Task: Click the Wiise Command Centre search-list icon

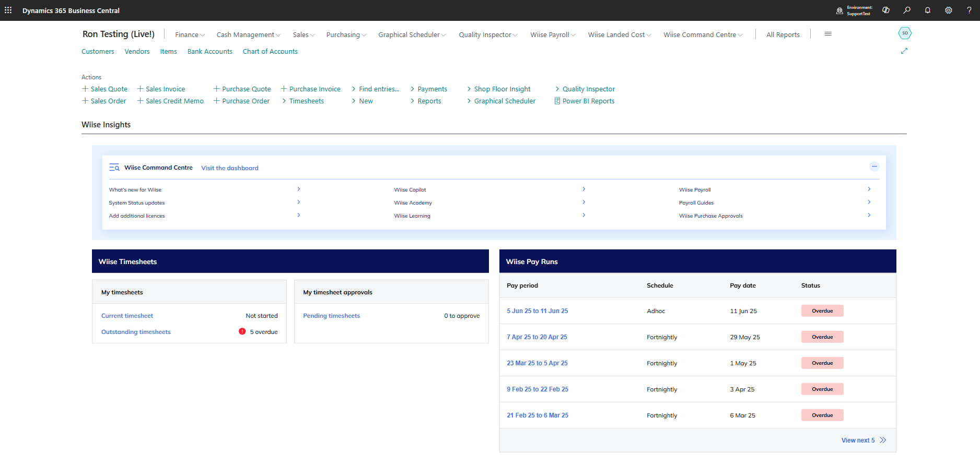Action: click(114, 168)
